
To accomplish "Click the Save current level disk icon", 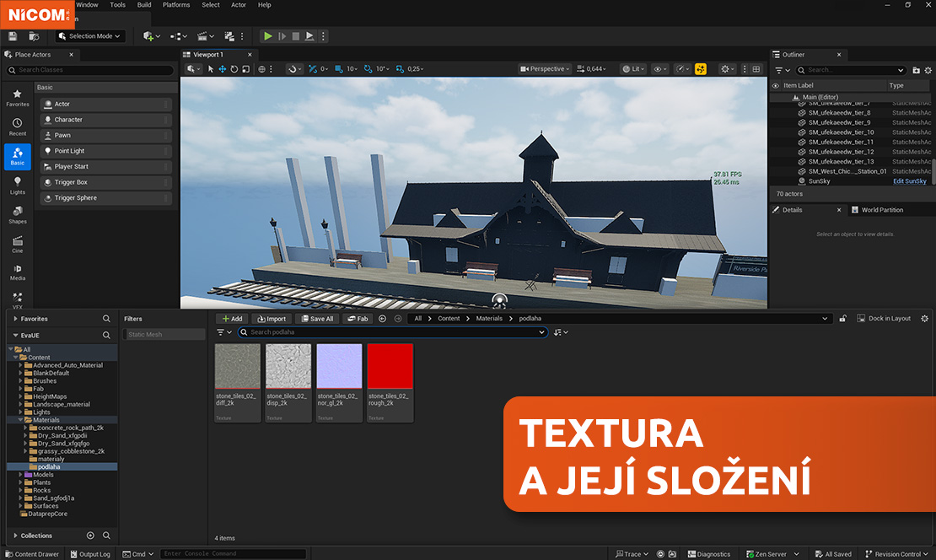I will click(13, 36).
